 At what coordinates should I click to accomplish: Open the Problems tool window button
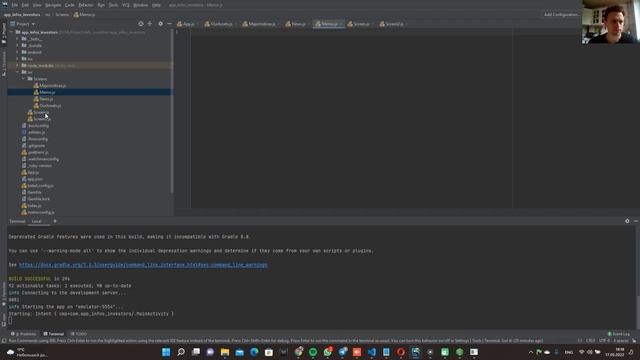tap(23, 334)
